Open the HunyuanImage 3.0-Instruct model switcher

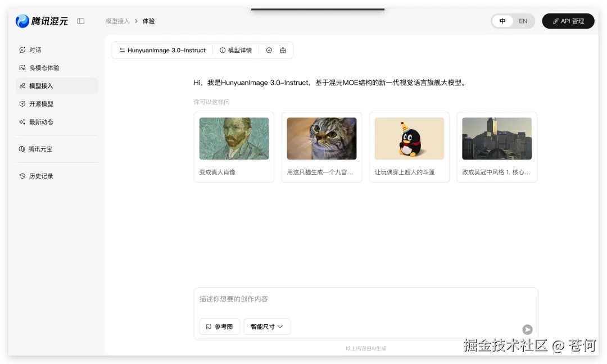tap(161, 50)
